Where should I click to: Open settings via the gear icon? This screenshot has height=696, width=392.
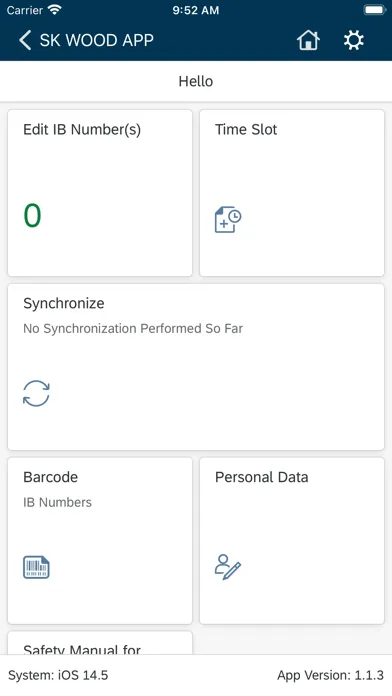354,40
